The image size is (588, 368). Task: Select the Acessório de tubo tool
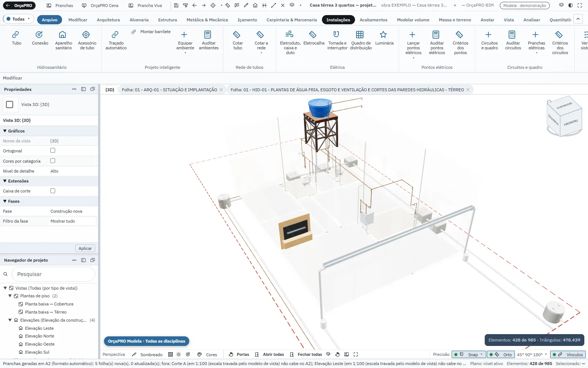[87, 40]
